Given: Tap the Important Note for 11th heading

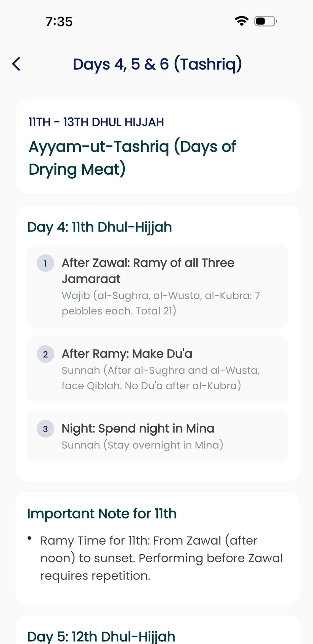Looking at the screenshot, I should 102,514.
